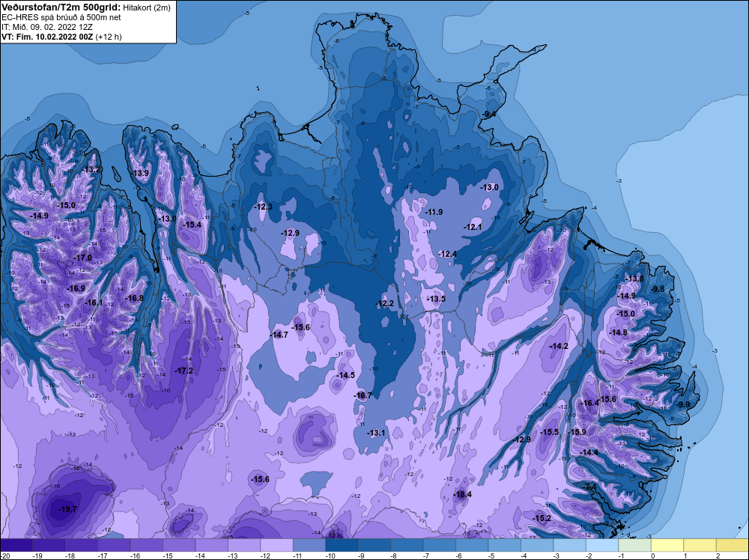Click the -14.2 temperature label

559,346
